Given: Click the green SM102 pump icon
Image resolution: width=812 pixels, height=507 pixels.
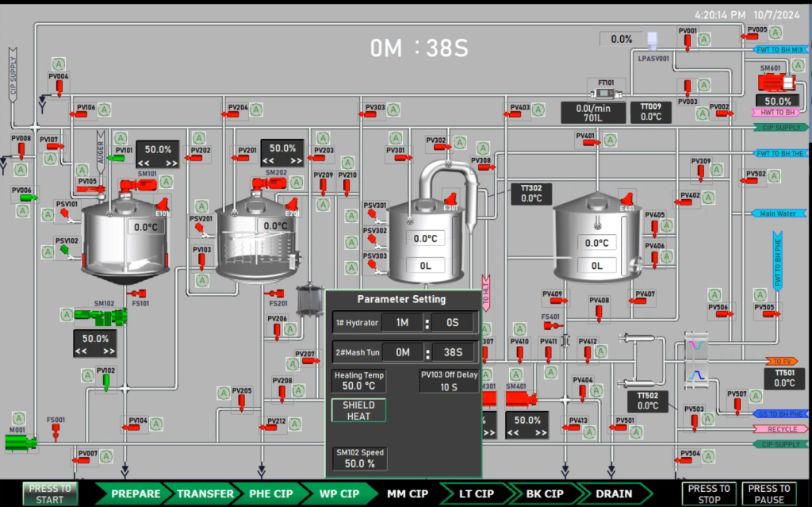Looking at the screenshot, I should pos(101,316).
